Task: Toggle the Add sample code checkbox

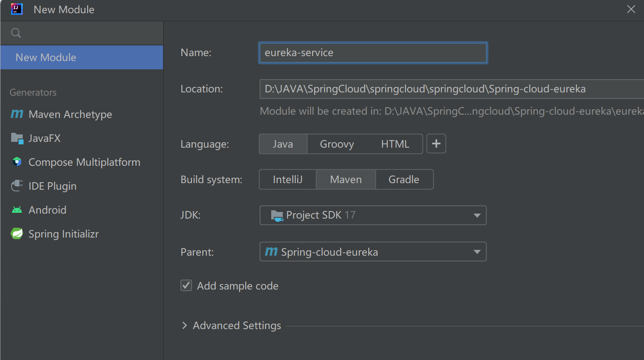Action: 186,285
